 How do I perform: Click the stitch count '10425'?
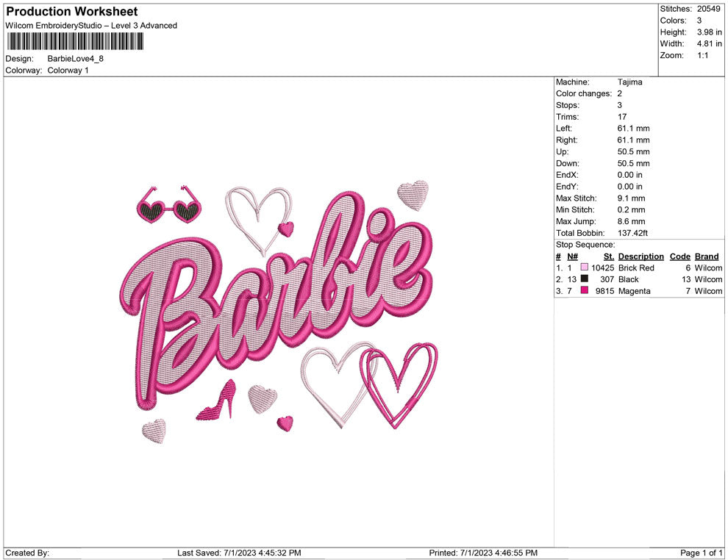click(603, 268)
